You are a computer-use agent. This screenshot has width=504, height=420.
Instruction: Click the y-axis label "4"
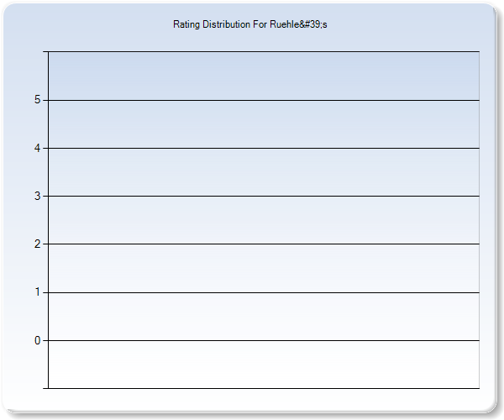(37, 148)
